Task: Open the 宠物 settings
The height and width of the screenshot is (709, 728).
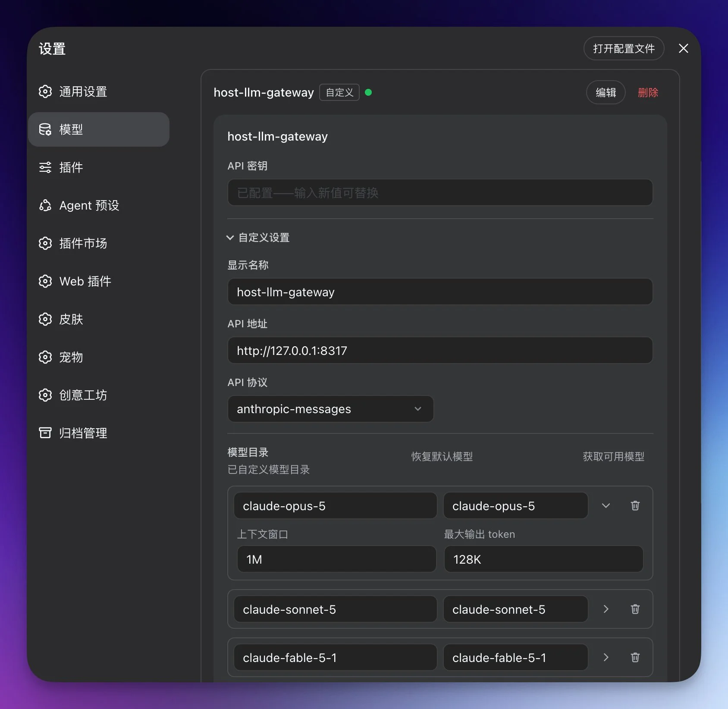Action: coord(99,357)
